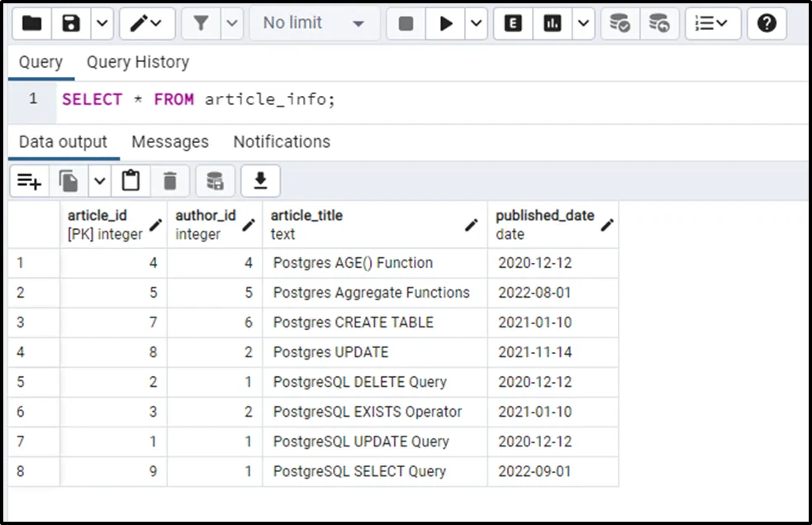Expand the Execute options dropdown arrow
Screen dimensions: 812x525
(x=477, y=23)
